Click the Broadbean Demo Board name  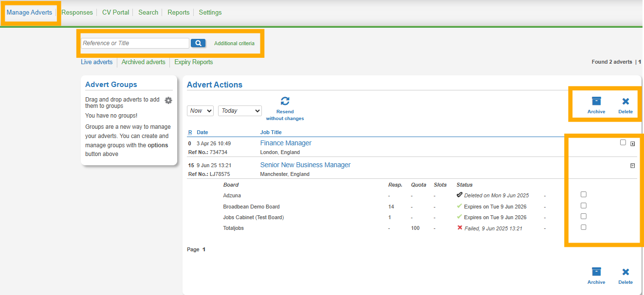(252, 207)
